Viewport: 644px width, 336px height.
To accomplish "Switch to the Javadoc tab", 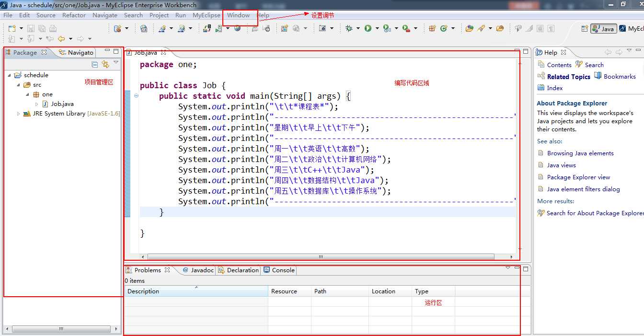I will tap(198, 270).
